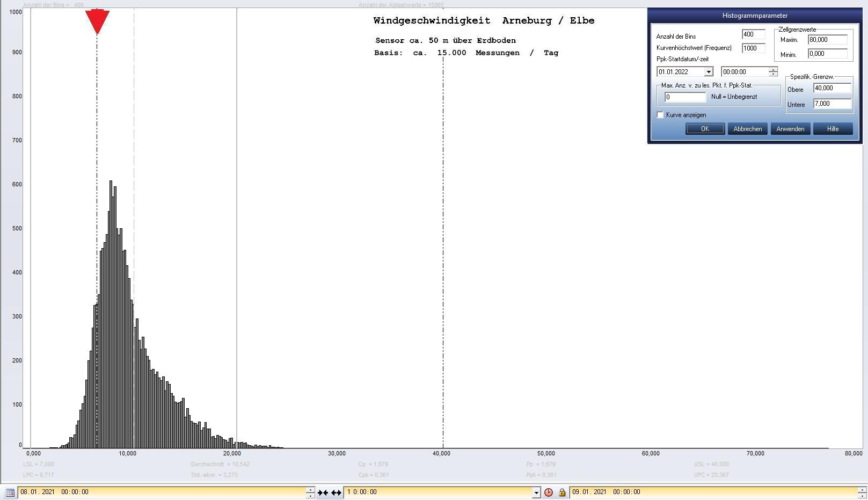Click the zoom-out outward arrows icon
The height and width of the screenshot is (500, 868).
tap(336, 492)
